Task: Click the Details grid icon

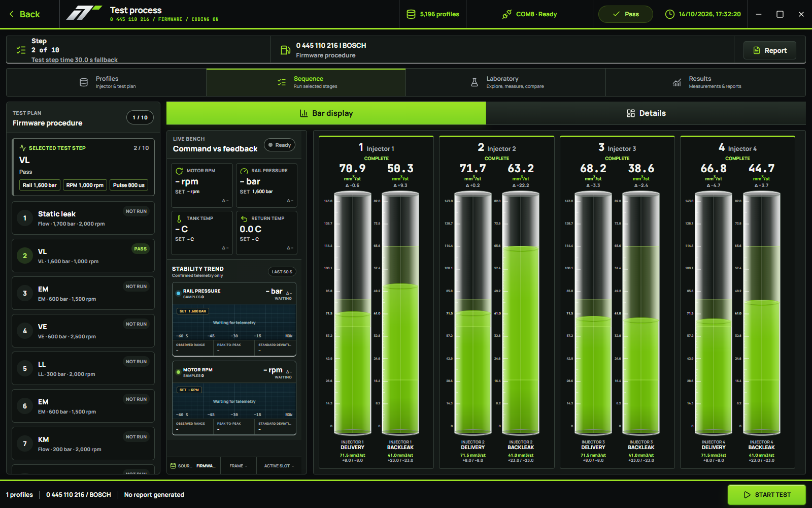Action: click(x=631, y=113)
